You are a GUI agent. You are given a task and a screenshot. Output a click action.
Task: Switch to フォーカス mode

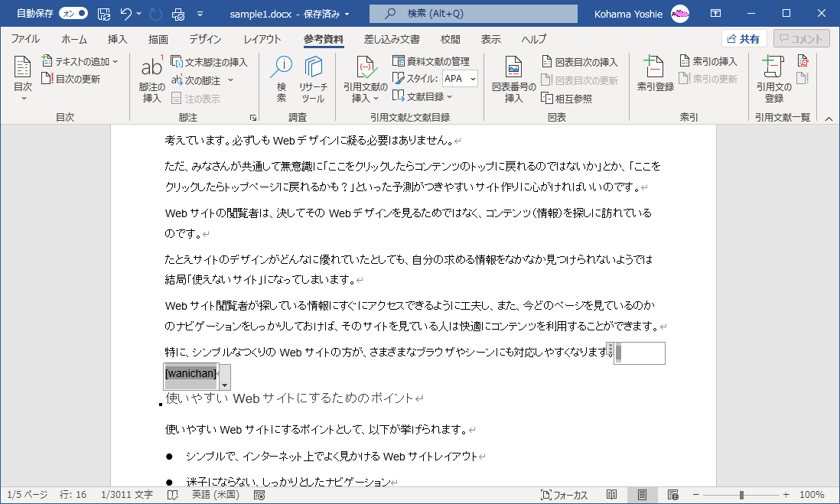coord(564,495)
